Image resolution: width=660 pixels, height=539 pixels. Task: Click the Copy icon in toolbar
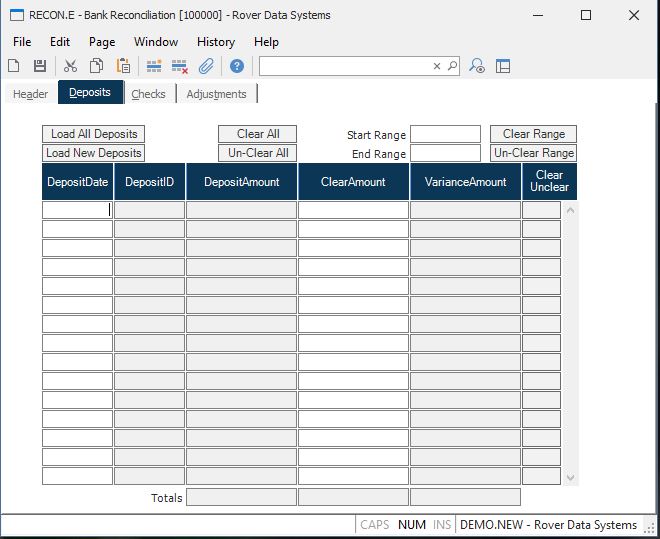tap(97, 66)
